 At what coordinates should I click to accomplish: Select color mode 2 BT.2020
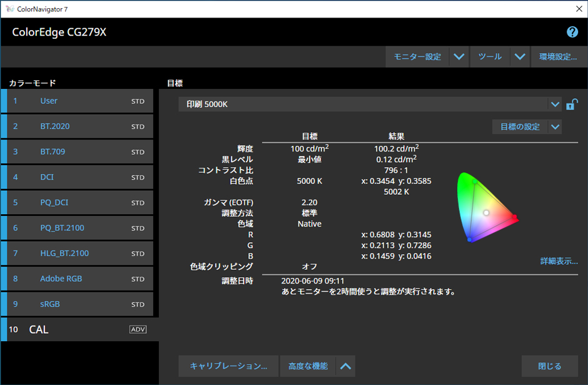77,126
